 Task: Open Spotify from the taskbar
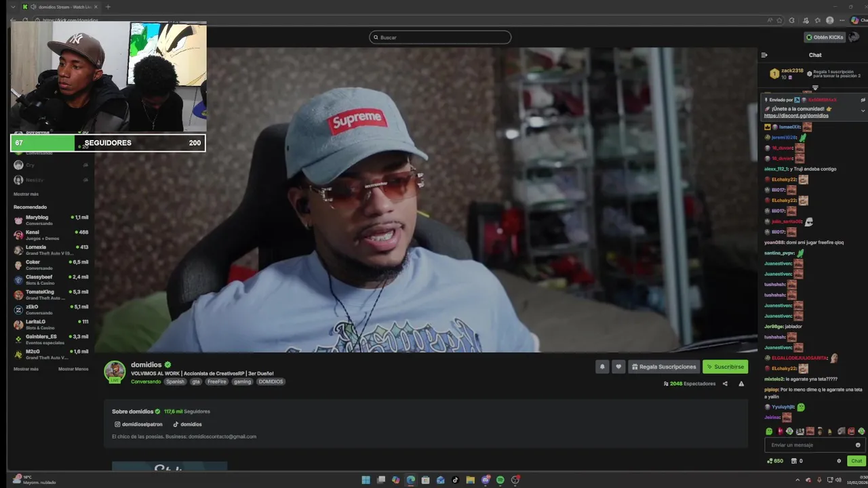coord(500,480)
